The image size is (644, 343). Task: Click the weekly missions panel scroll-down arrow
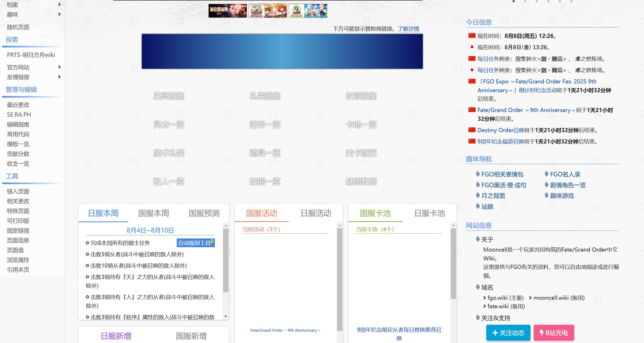[x=226, y=316]
